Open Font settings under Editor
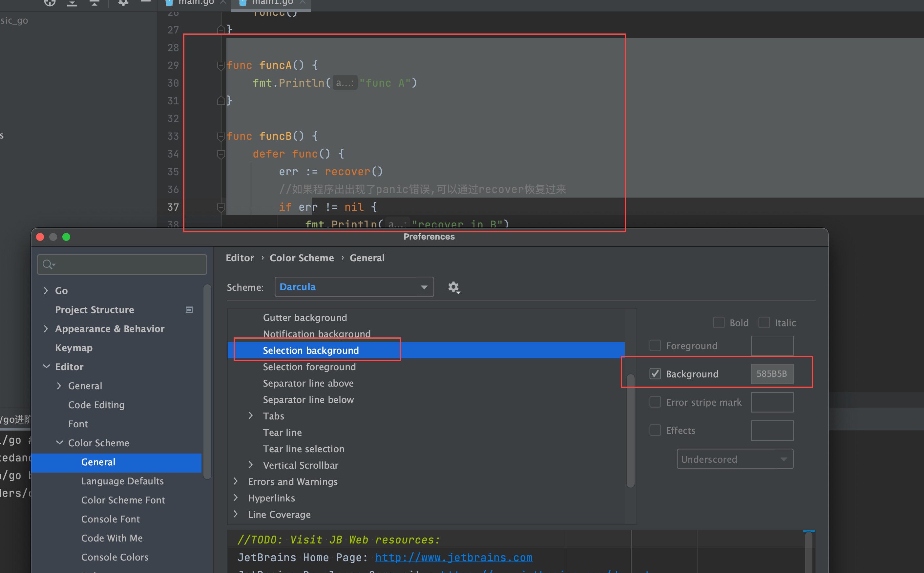924x573 pixels. coord(78,424)
